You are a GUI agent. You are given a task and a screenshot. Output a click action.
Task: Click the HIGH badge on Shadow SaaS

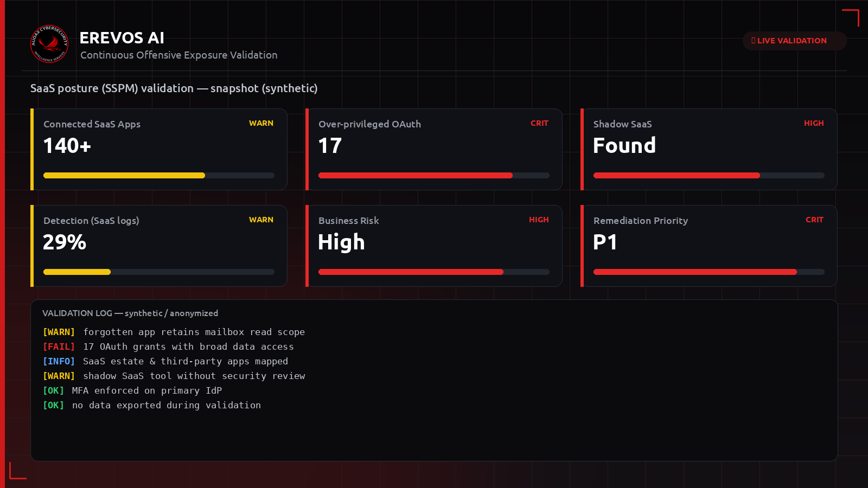coord(814,123)
